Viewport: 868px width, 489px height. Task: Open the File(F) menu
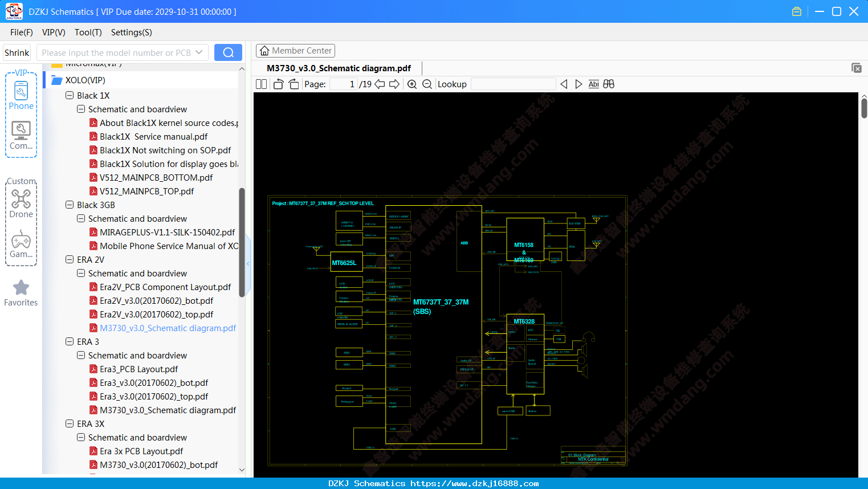coord(22,32)
